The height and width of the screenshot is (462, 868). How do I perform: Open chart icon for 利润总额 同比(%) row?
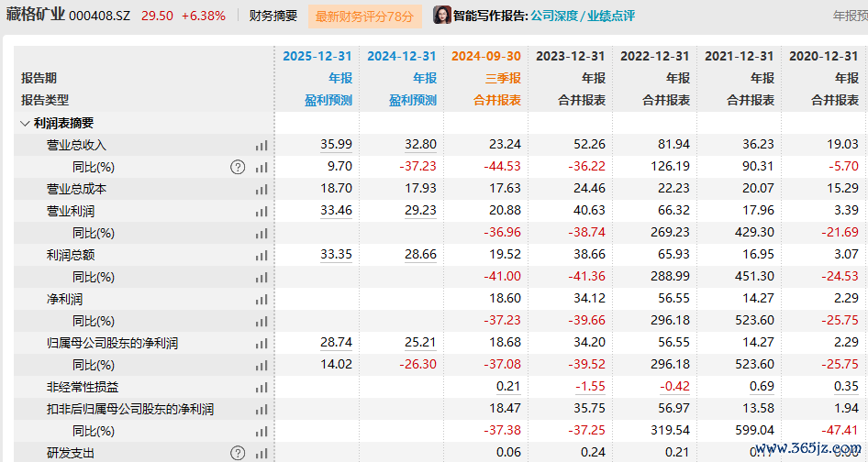pos(262,277)
